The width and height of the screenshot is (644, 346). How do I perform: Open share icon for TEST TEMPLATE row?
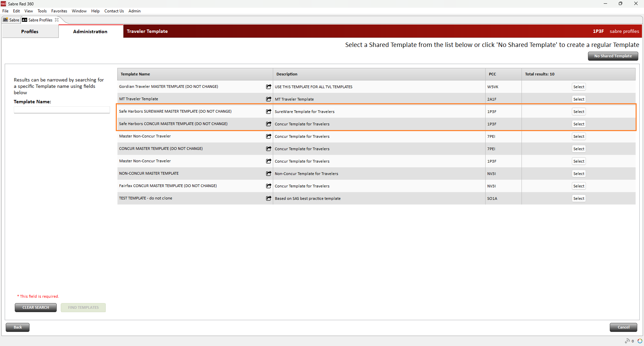(x=268, y=198)
